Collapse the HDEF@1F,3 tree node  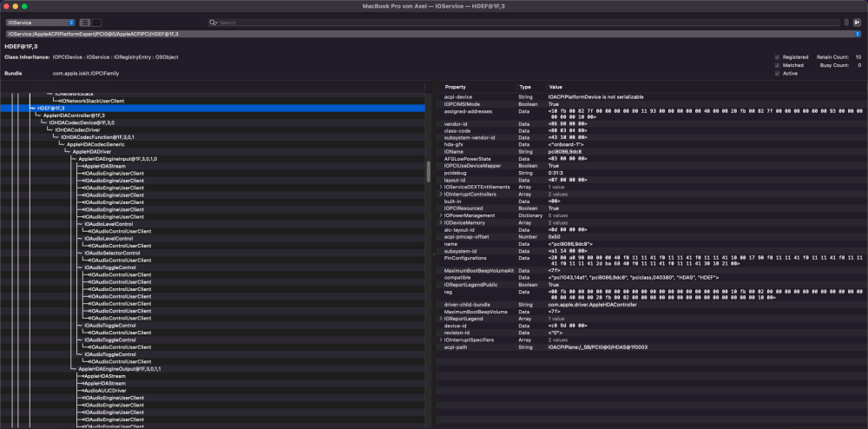pos(34,108)
